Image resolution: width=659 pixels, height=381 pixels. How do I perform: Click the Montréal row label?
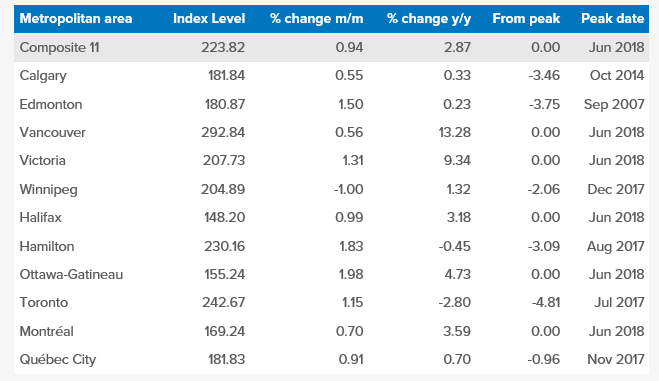(x=46, y=331)
